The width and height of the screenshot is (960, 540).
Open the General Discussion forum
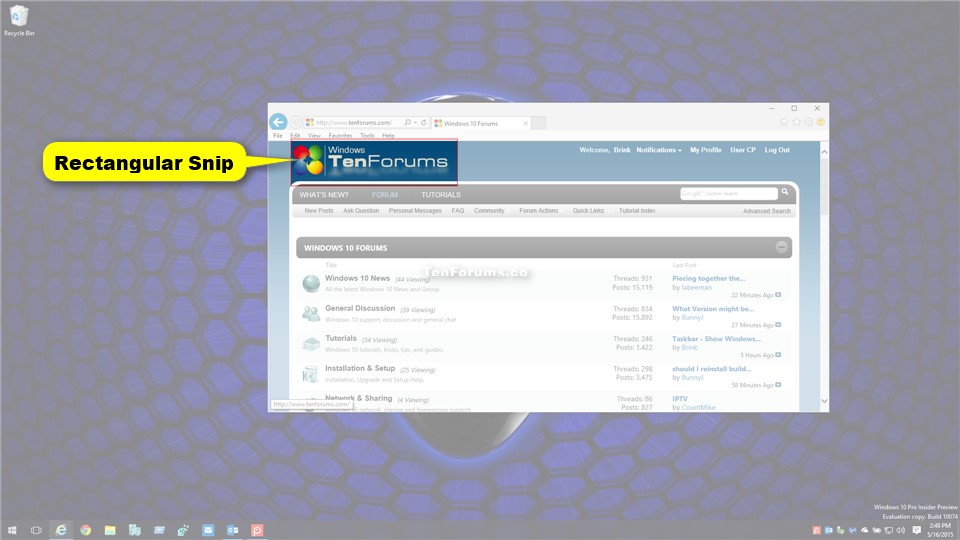360,309
